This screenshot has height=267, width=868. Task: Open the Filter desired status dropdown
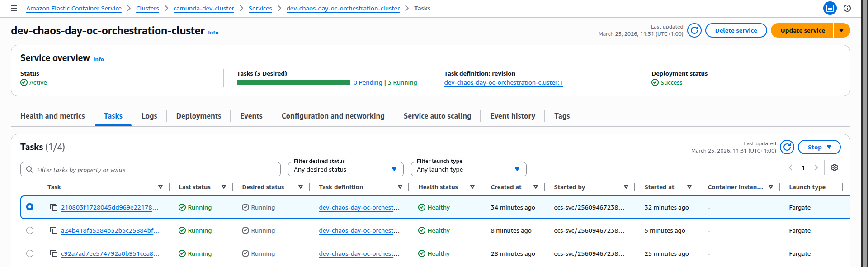click(345, 169)
